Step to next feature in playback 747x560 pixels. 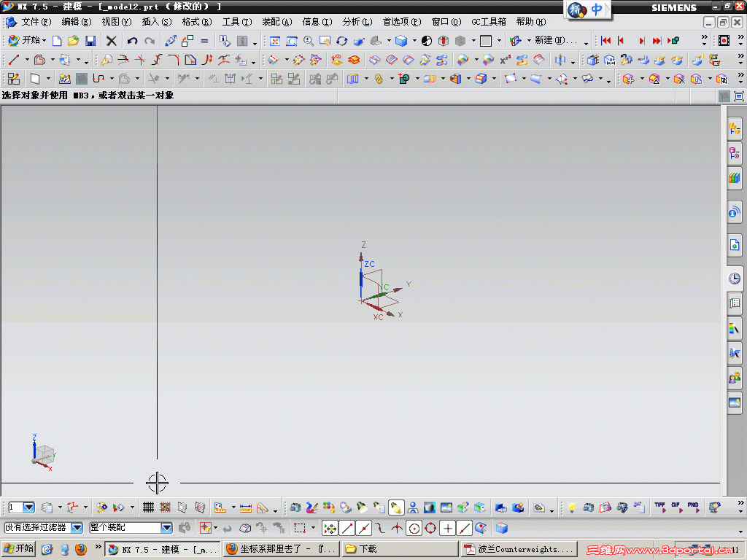tap(640, 41)
